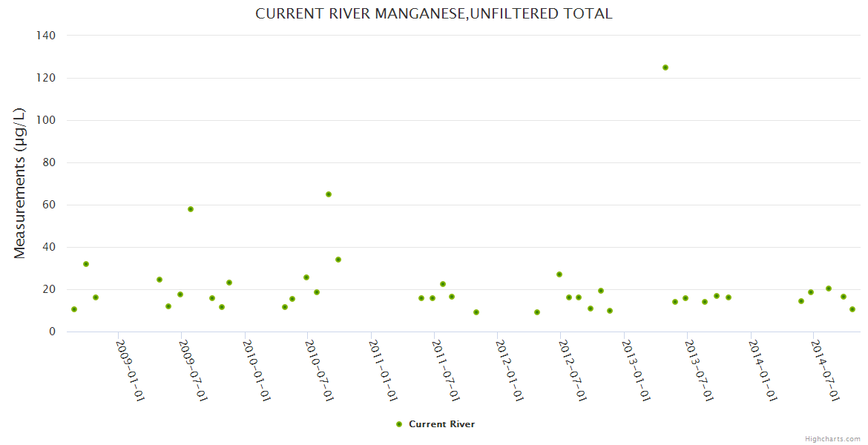Select the 0 y-axis label

tap(52, 332)
